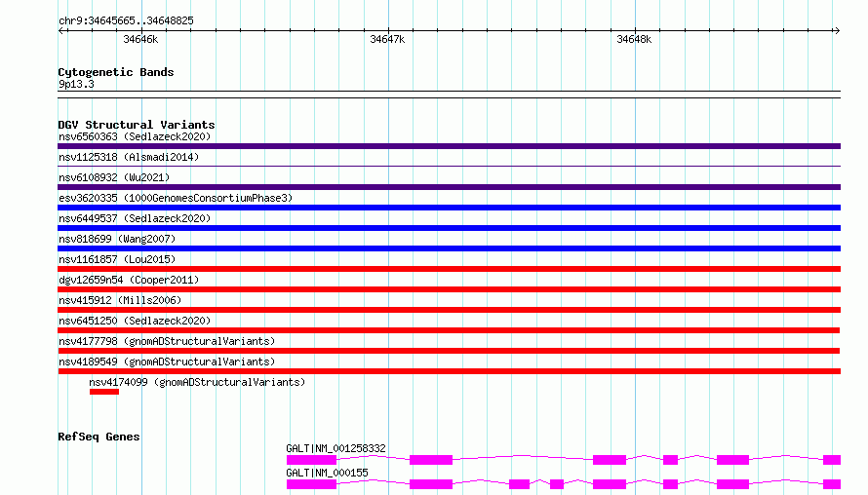This screenshot has width=868, height=495.
Task: Select nsv4177798 (gnomADStructuralVariants) label
Action: click(167, 341)
